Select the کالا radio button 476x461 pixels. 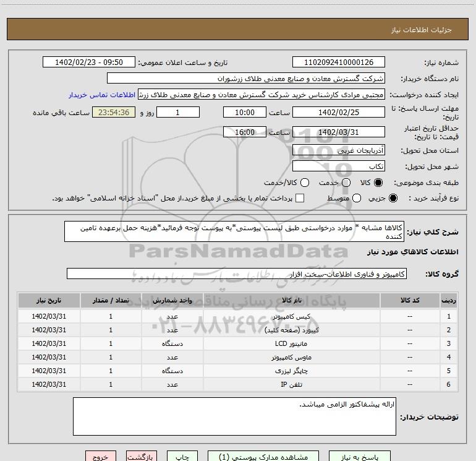pyautogui.click(x=378, y=183)
